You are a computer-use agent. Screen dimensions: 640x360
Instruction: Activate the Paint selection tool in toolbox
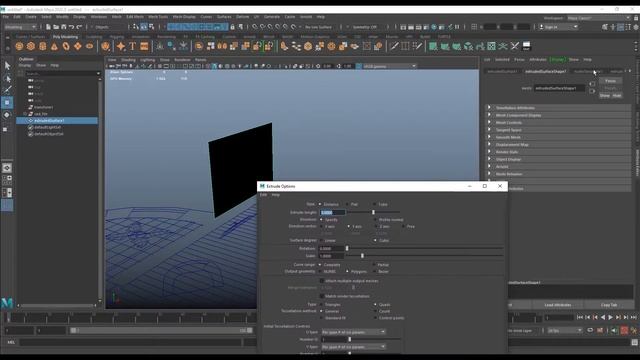point(7,90)
